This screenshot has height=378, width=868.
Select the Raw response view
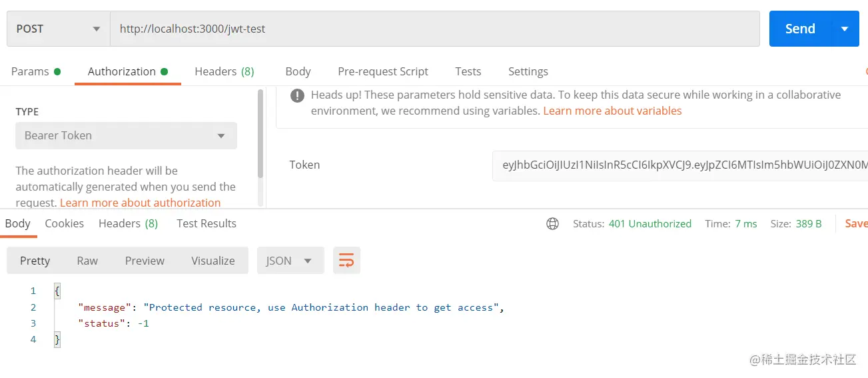87,261
